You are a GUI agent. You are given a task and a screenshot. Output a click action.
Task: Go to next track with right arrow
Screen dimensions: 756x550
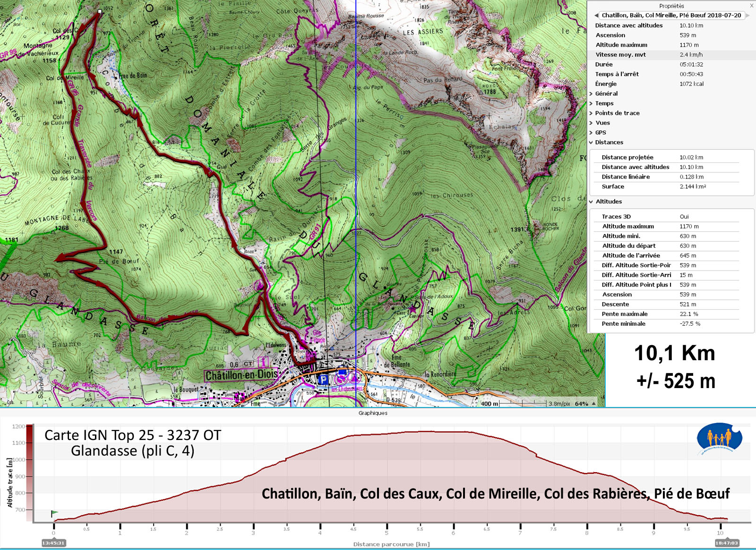click(748, 16)
